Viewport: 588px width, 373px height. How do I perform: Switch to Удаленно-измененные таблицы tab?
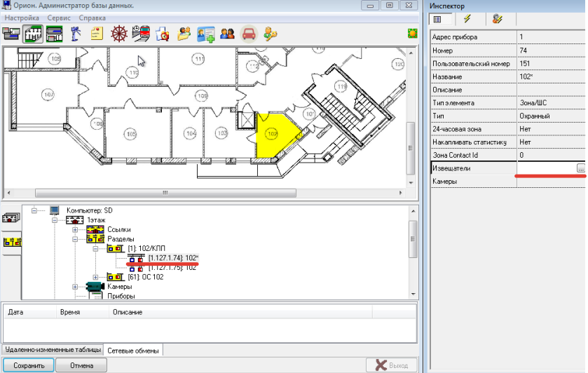[x=53, y=350]
